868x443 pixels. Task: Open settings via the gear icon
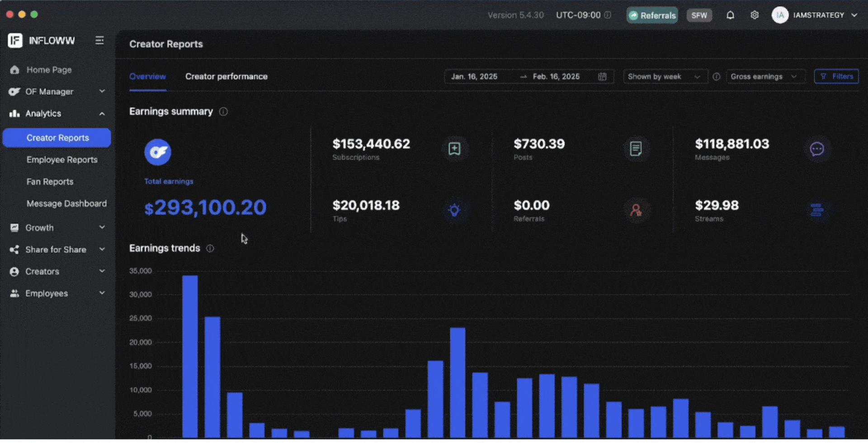coord(755,15)
